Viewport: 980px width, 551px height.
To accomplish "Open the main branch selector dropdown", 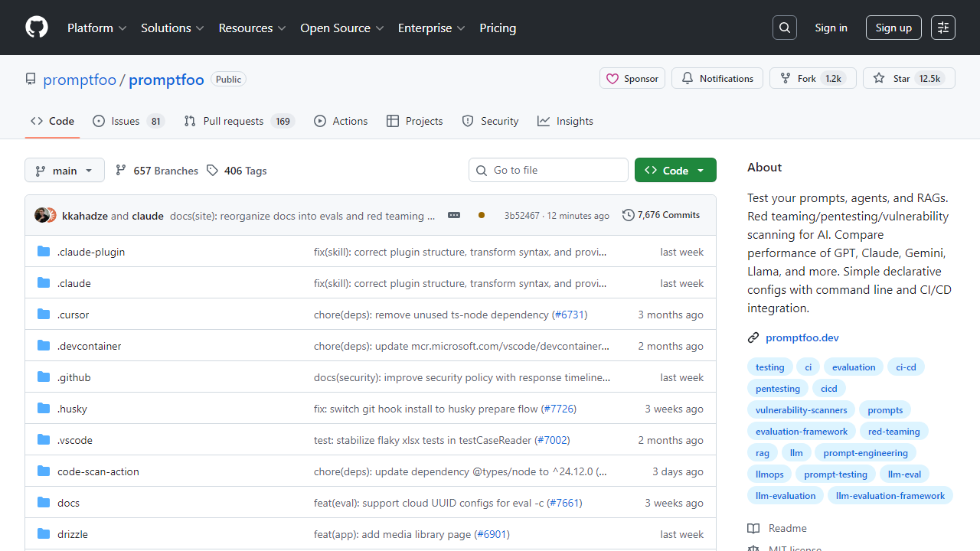I will pyautogui.click(x=64, y=170).
